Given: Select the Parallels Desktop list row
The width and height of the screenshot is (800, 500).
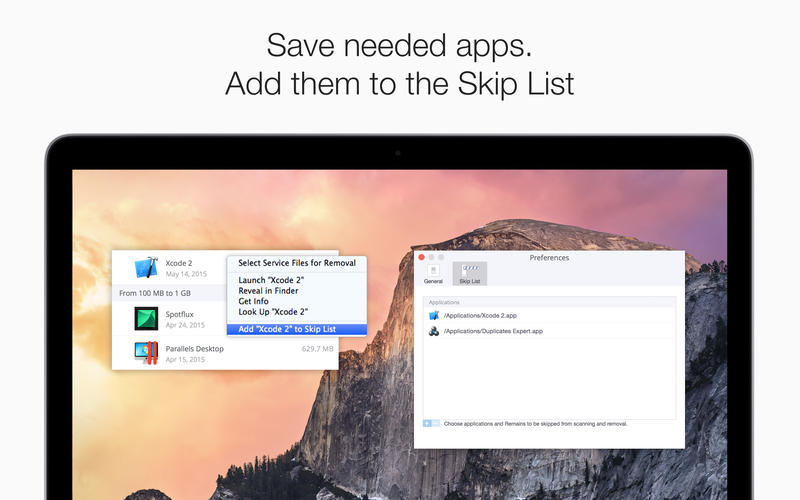Looking at the screenshot, I should pyautogui.click(x=225, y=353).
